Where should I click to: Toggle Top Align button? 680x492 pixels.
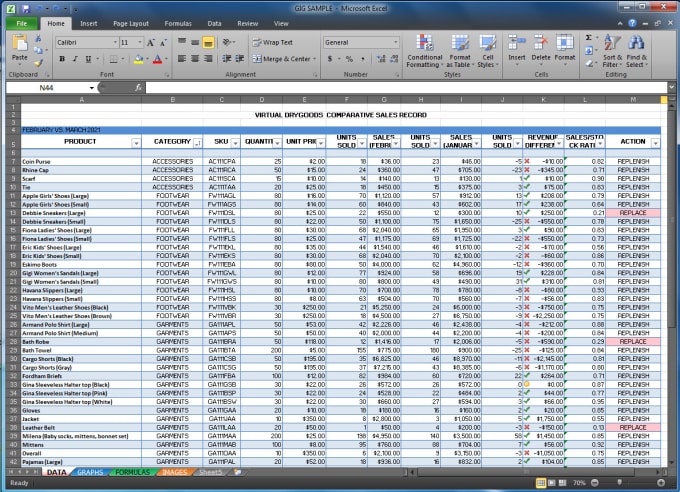point(182,42)
